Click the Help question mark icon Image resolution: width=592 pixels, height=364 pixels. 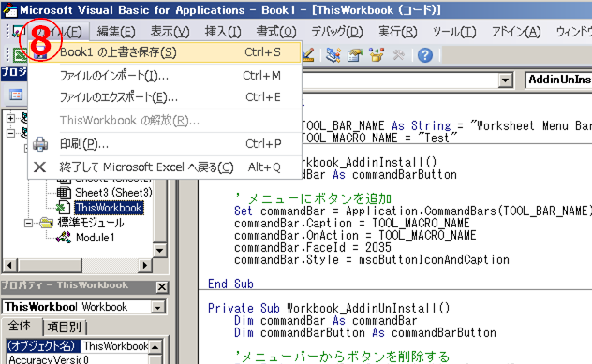425,55
